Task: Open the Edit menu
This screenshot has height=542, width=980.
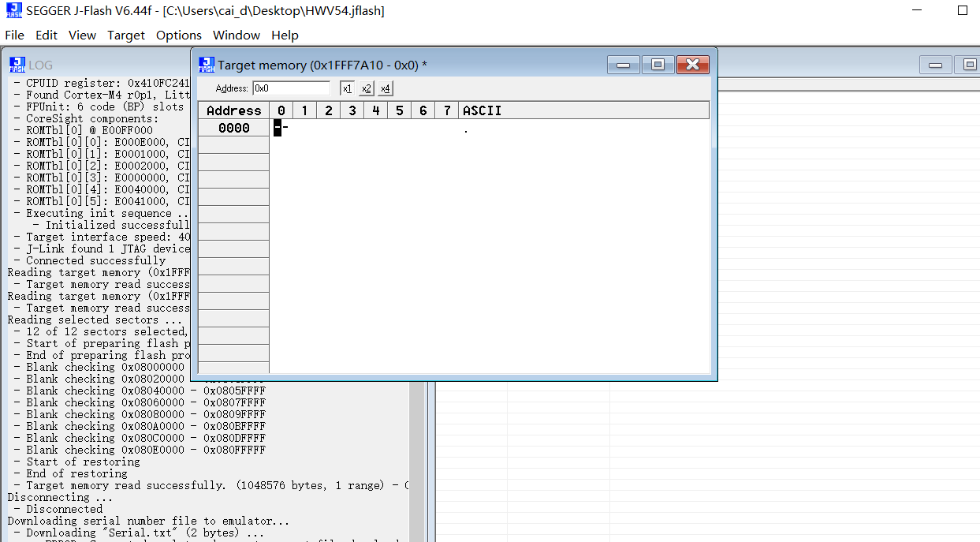Action: (47, 35)
